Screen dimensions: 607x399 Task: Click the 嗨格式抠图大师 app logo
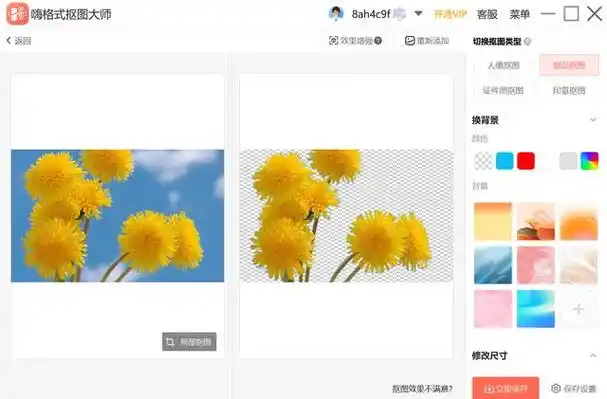17,14
